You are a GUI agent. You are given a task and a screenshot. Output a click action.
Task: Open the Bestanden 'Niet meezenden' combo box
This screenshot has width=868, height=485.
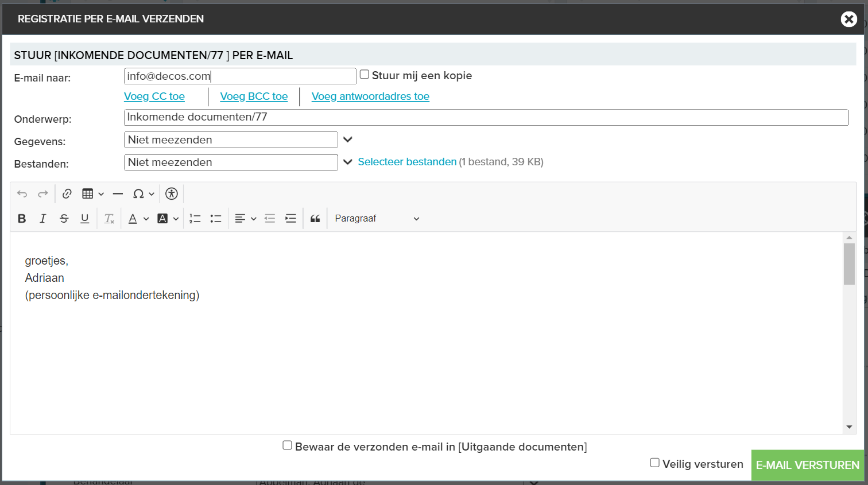click(231, 162)
